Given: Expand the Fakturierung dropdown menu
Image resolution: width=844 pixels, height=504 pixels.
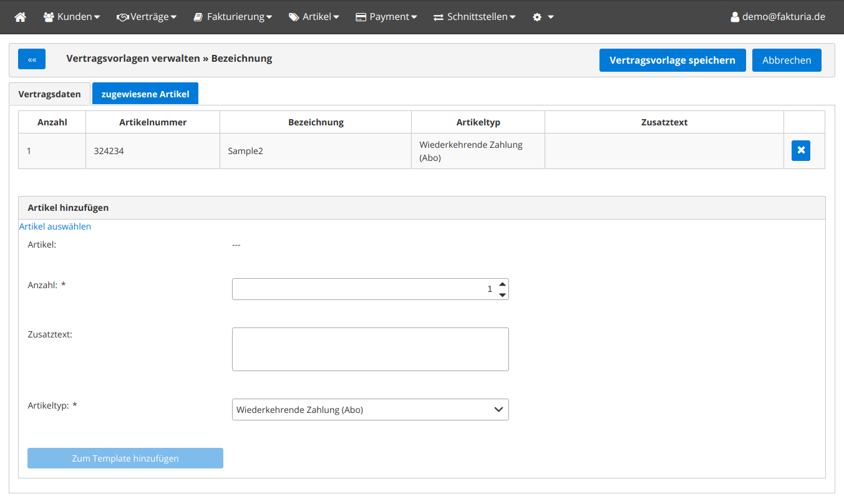Looking at the screenshot, I should pos(232,17).
